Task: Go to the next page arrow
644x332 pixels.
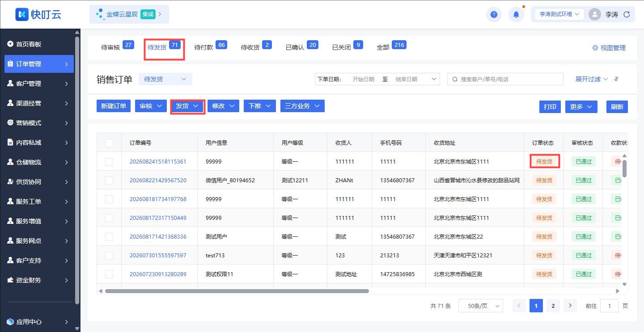Action: tap(570, 306)
